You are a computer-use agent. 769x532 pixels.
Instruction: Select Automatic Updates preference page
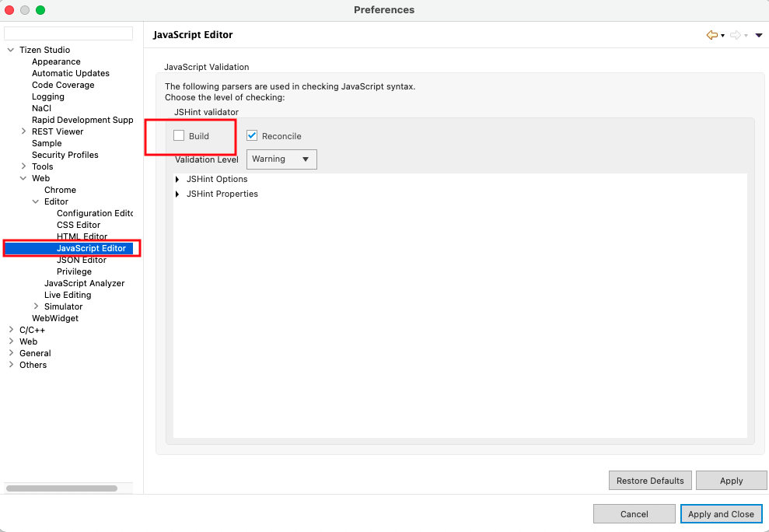point(71,73)
